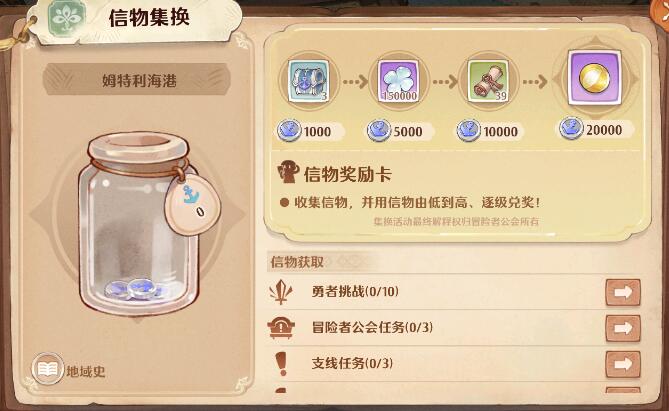Image resolution: width=669 pixels, height=411 pixels.
Task: Go to 支线任务 via arrow button
Action: (x=623, y=364)
